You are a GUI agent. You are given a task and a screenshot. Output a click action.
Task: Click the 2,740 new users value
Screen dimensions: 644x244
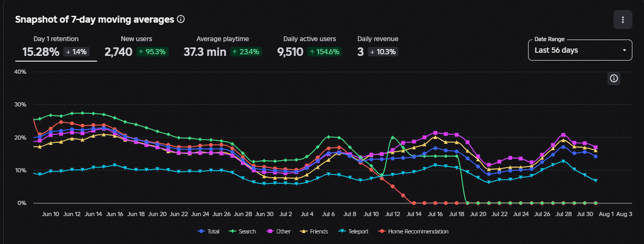(x=119, y=52)
